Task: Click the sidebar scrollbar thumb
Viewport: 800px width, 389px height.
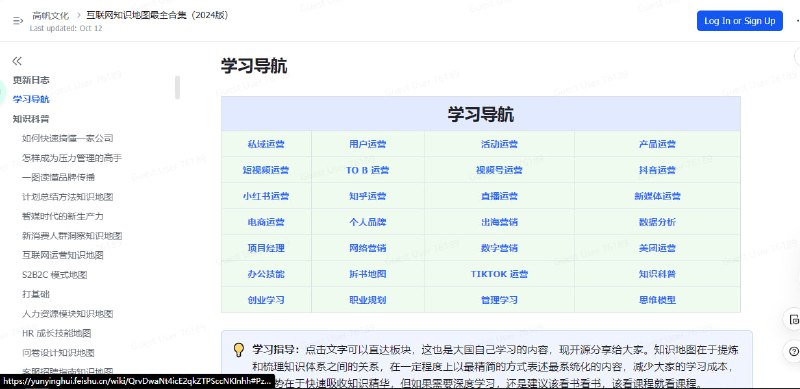Action: coord(178,87)
